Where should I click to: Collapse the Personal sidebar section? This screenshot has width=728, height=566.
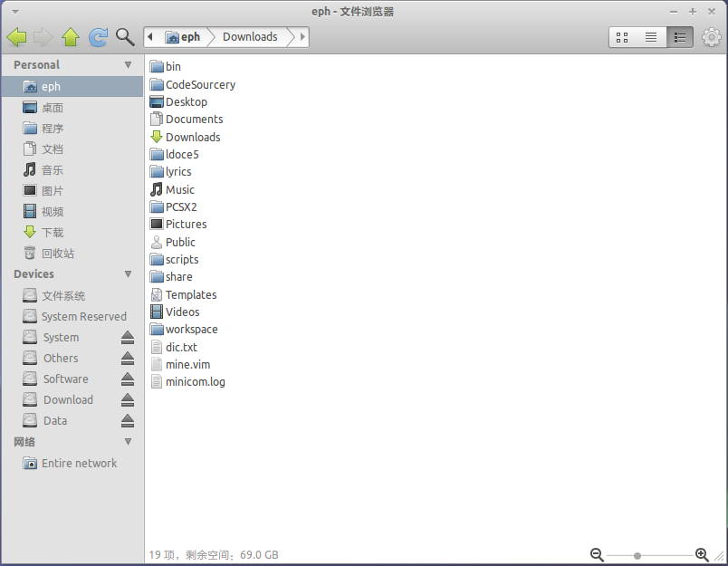coord(129,64)
